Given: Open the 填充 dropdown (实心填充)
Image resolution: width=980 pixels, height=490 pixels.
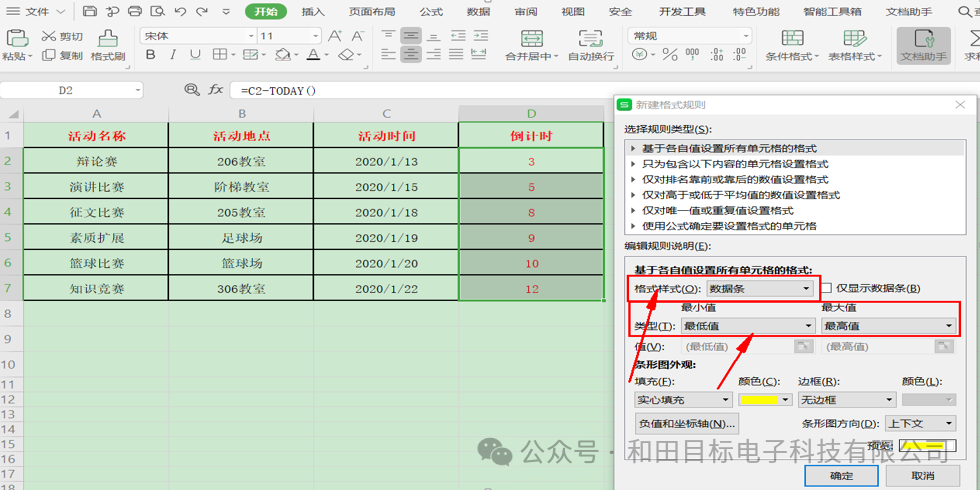Looking at the screenshot, I should (683, 399).
